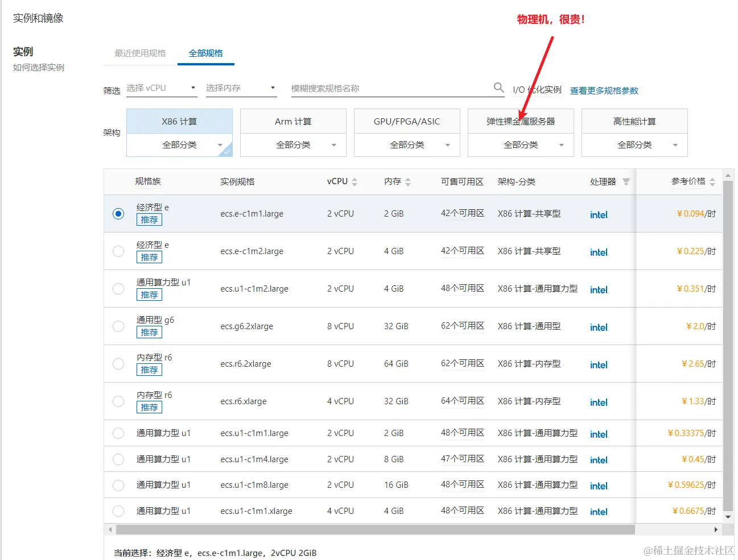This screenshot has width=738, height=560.
Task: Click the scrollbar down arrow
Action: [x=729, y=516]
